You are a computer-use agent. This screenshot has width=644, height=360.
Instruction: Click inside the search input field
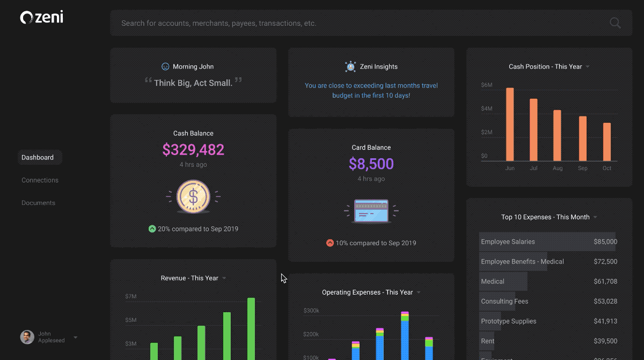[x=322, y=23]
